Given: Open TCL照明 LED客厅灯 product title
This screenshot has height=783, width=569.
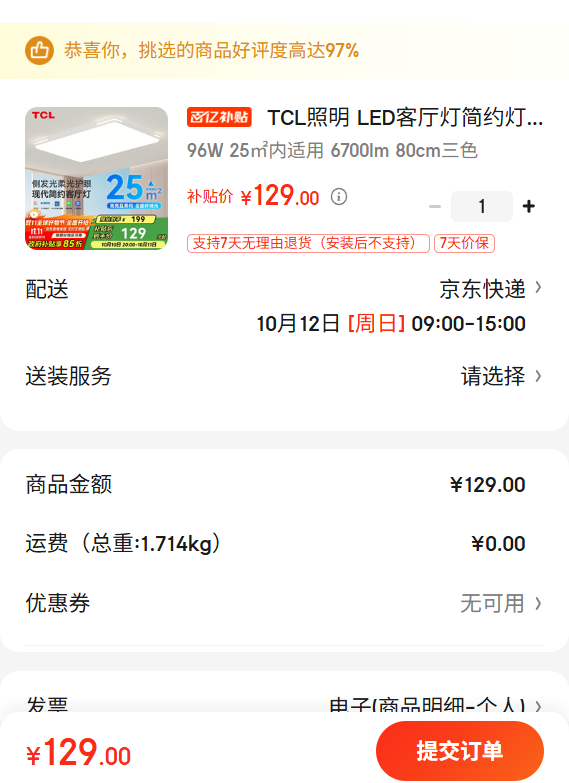Looking at the screenshot, I should point(405,118).
